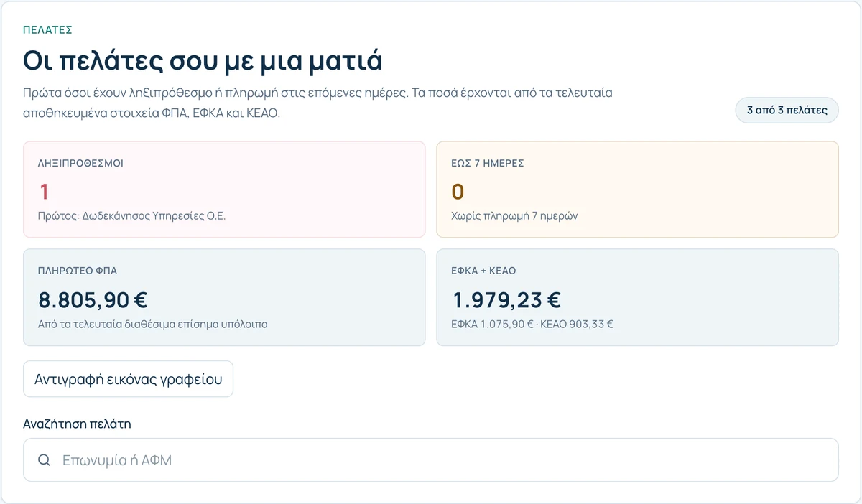
Task: Click 'ΕΦΚΑ 1.075,90 € · ΚΕΑΟ 903,33 €' text
Action: coord(532,324)
